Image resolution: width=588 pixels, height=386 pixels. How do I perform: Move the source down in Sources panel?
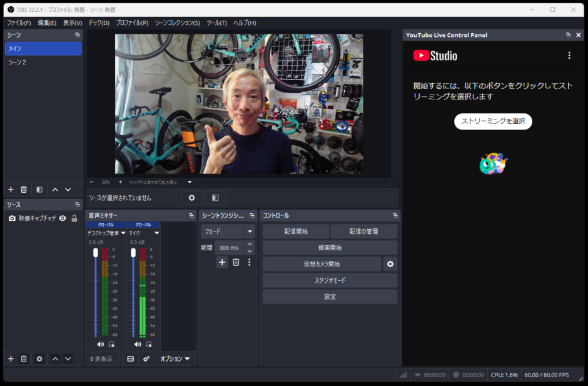coord(68,359)
